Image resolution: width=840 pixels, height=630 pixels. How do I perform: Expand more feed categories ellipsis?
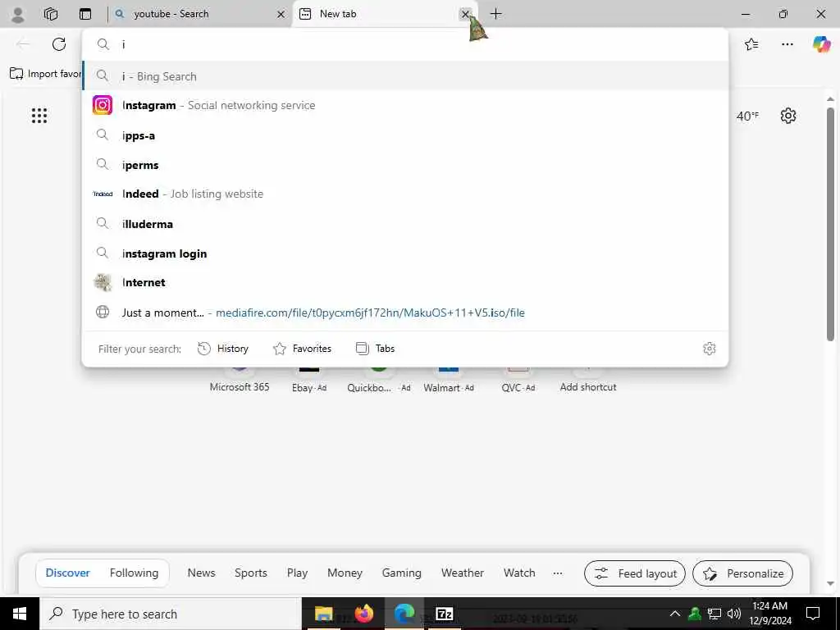pos(558,573)
